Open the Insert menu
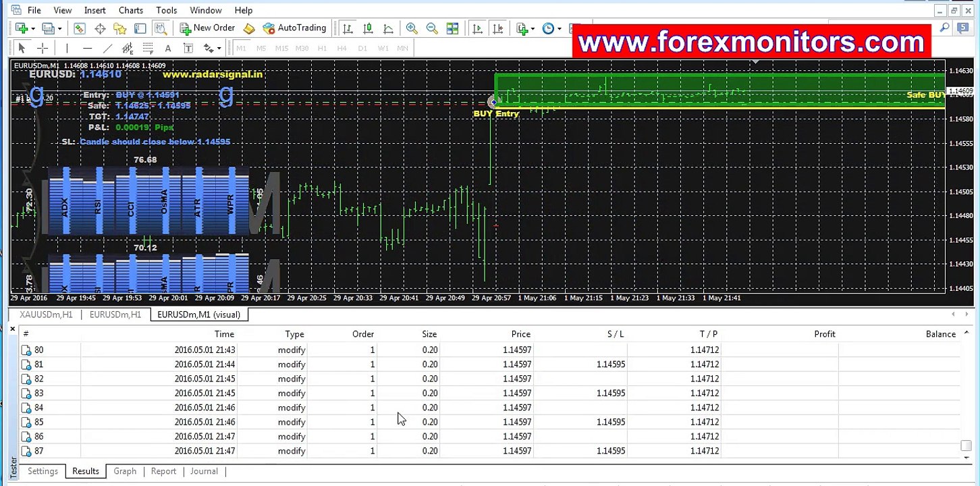980x486 pixels. tap(94, 10)
